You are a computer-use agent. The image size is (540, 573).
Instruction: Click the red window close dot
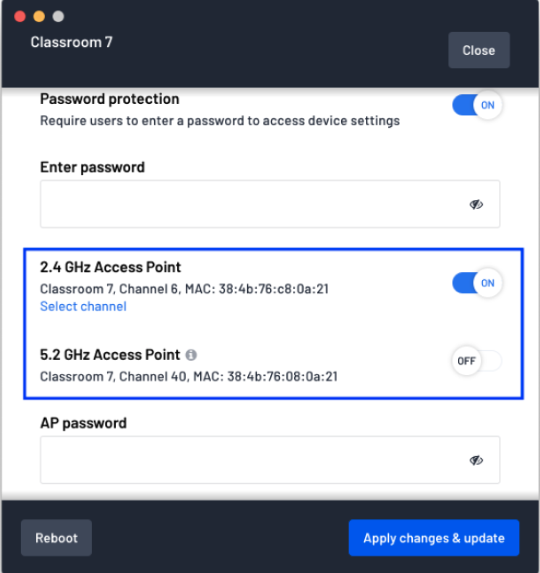(20, 16)
